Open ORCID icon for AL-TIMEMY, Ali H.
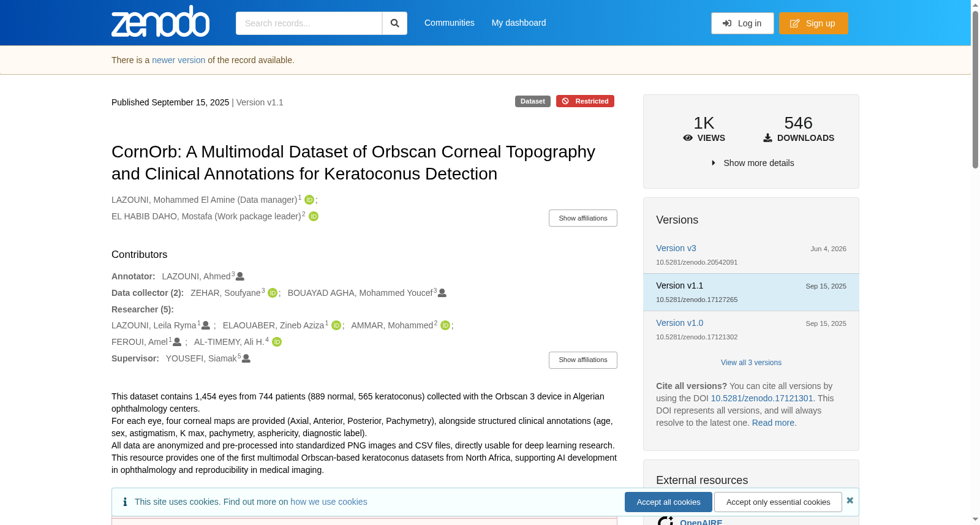This screenshot has width=980, height=525. coord(277,342)
